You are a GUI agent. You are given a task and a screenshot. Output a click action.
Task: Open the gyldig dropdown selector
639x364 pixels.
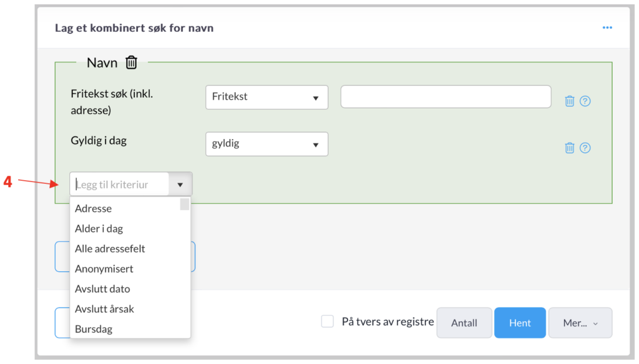click(266, 144)
